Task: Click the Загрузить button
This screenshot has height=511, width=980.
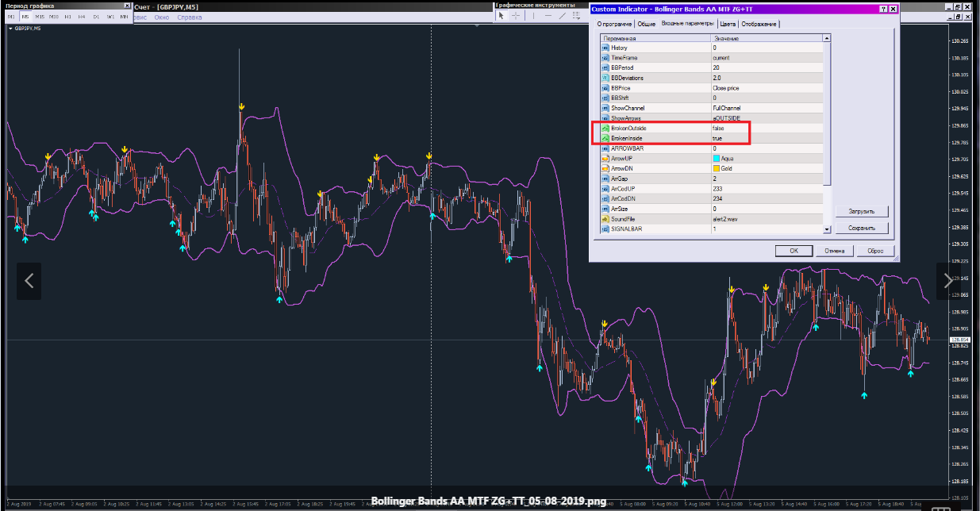Action: [862, 212]
